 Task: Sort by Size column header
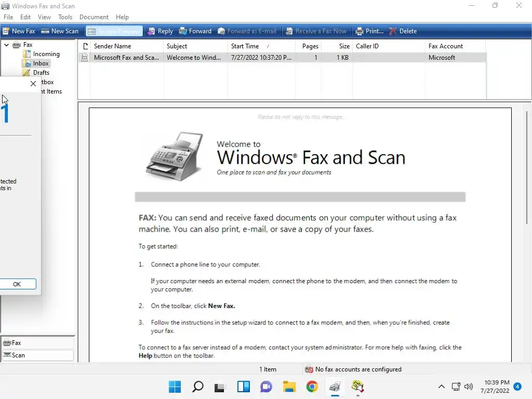click(337, 46)
